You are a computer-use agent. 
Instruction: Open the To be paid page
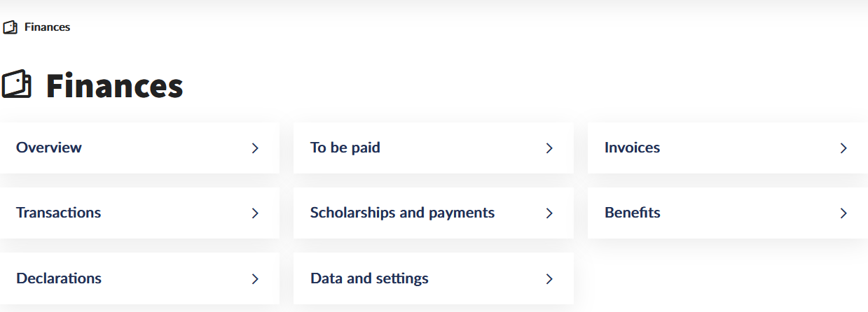345,148
